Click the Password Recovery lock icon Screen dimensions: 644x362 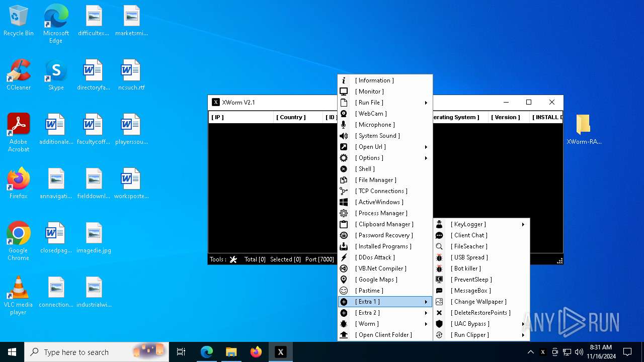pos(344,235)
